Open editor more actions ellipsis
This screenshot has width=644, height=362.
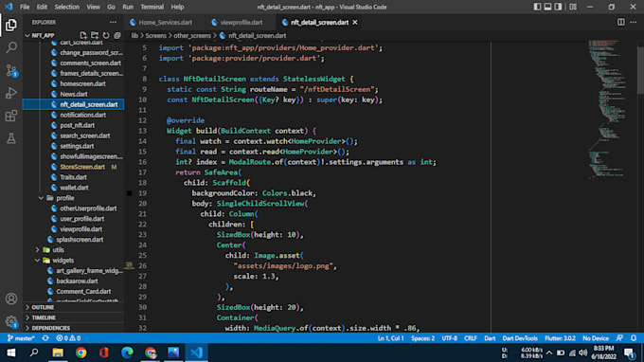[x=634, y=22]
